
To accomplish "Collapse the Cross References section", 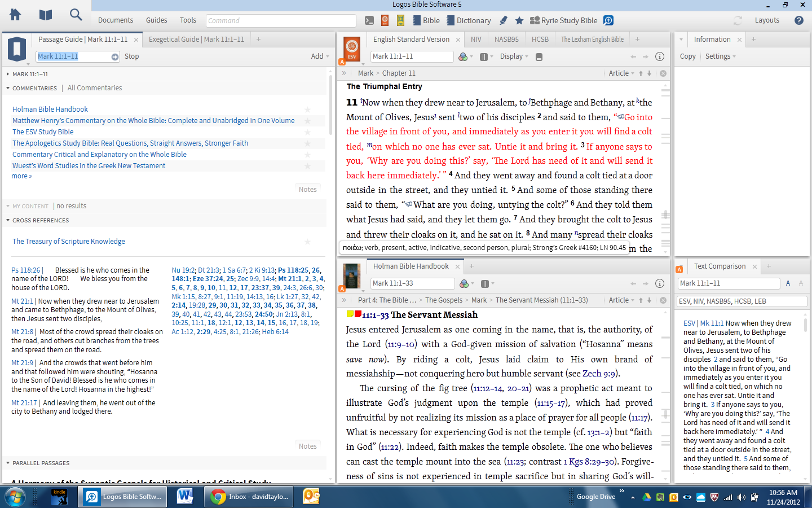I will point(8,221).
